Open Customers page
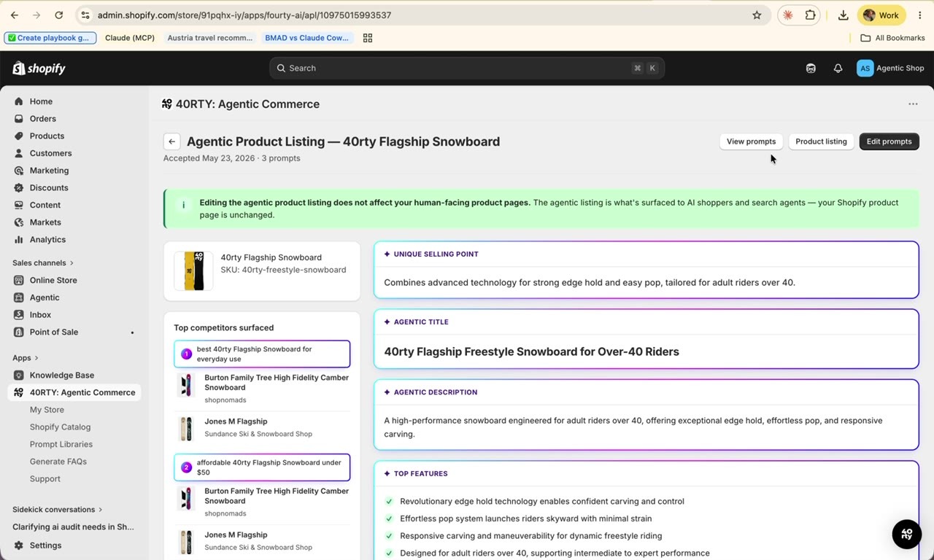The width and height of the screenshot is (934, 560). pyautogui.click(x=50, y=153)
